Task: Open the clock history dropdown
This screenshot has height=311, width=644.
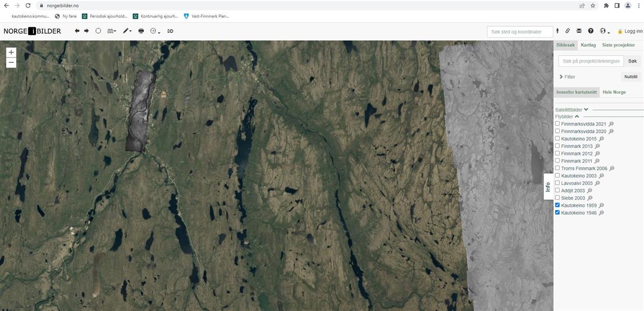Action: coord(155,31)
